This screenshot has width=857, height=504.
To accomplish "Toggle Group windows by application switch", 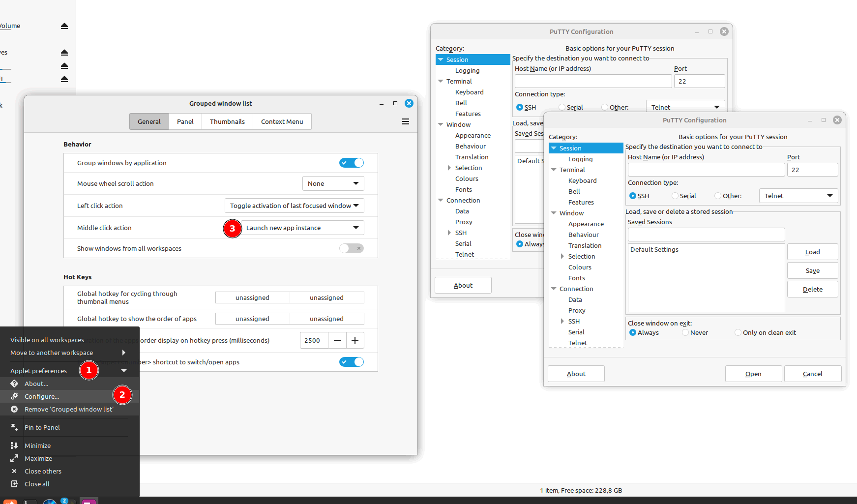I will pos(352,163).
